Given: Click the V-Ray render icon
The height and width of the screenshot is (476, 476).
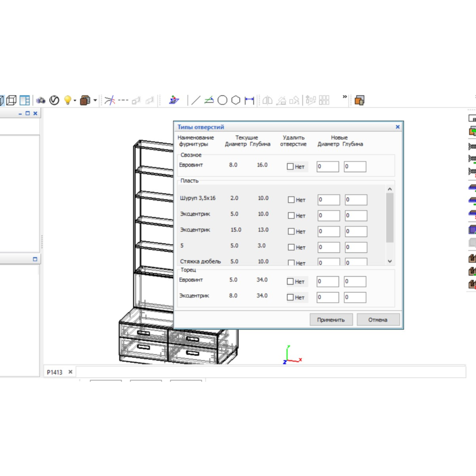Looking at the screenshot, I should pyautogui.click(x=54, y=100).
